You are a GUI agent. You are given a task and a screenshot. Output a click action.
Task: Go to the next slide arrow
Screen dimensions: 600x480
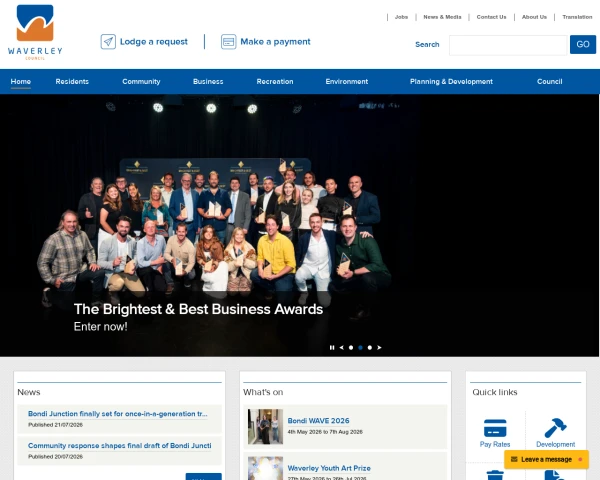click(x=379, y=348)
